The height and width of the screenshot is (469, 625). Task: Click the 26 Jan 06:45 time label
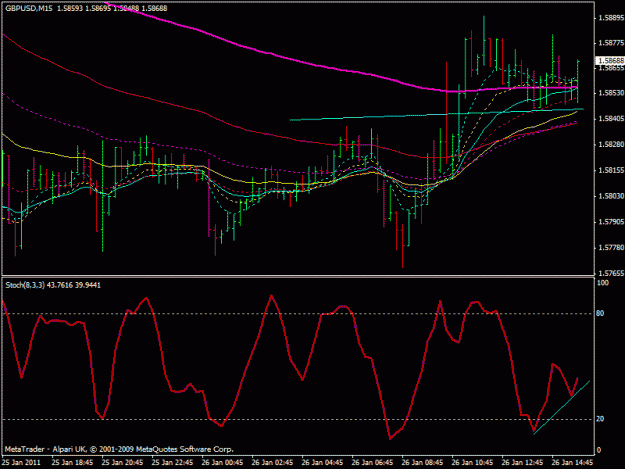click(372, 463)
